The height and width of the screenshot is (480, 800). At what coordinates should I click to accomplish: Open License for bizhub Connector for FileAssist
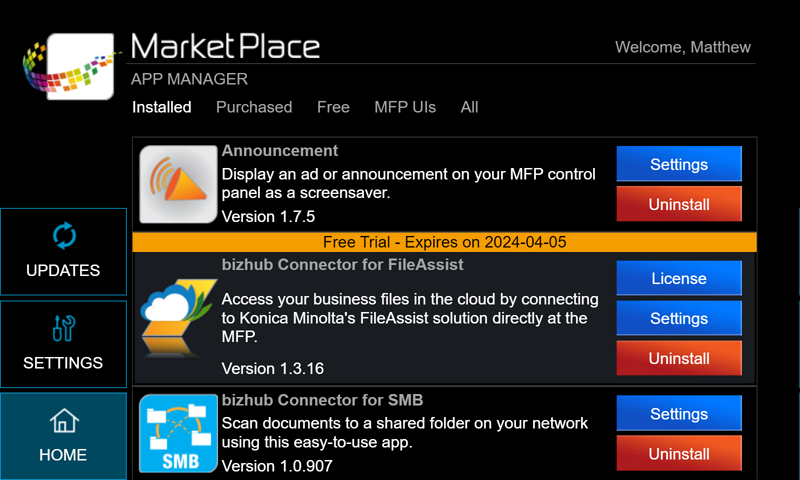[x=679, y=278]
